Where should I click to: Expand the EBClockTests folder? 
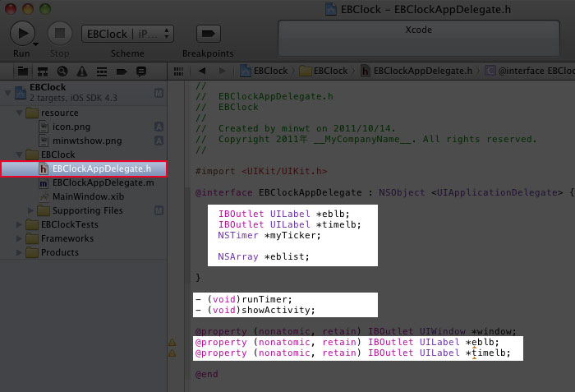pyautogui.click(x=19, y=224)
